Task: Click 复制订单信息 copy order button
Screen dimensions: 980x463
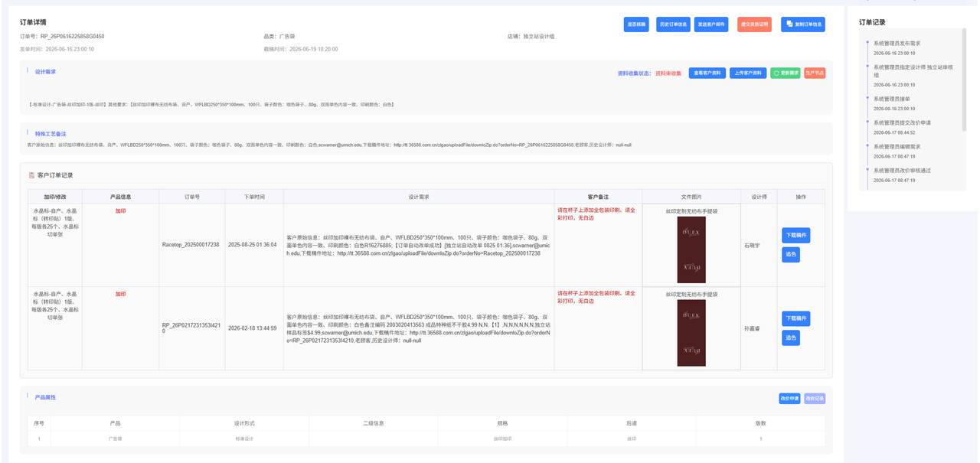Action: 803,24
